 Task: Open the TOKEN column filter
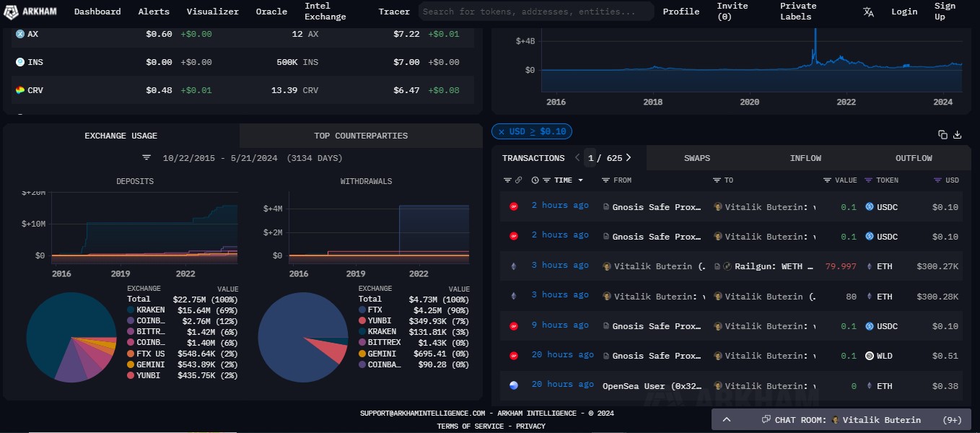coord(869,180)
